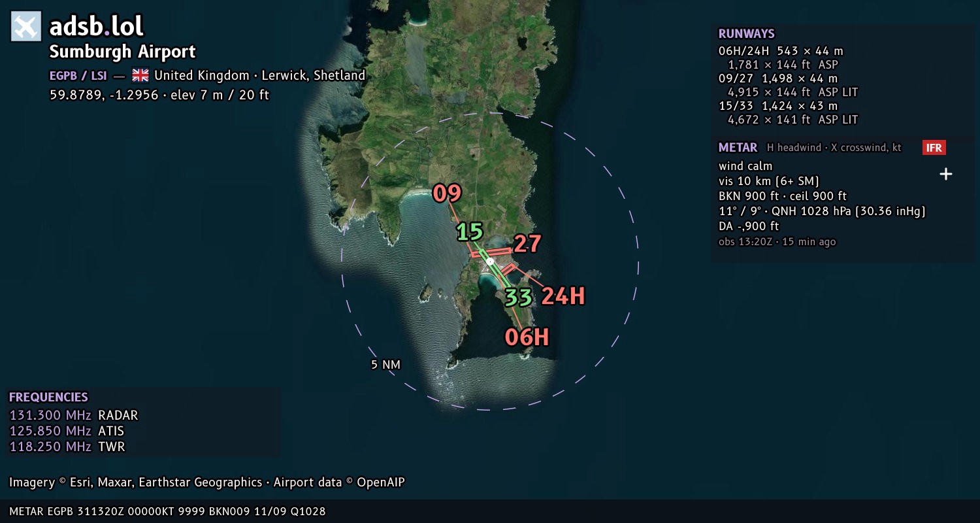The height and width of the screenshot is (523, 980).
Task: Click the 5 NM range ring label
Action: (385, 365)
